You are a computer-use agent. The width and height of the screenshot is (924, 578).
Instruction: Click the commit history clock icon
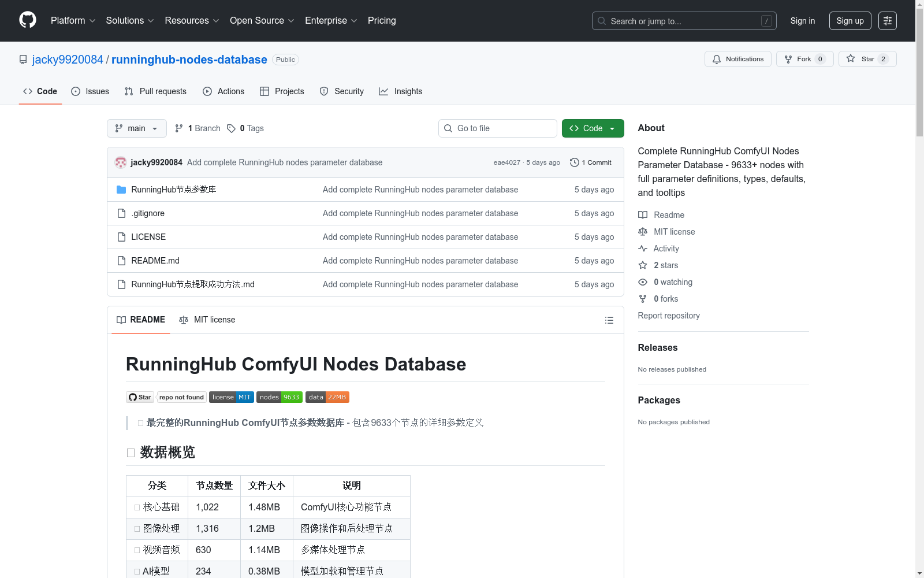(574, 162)
